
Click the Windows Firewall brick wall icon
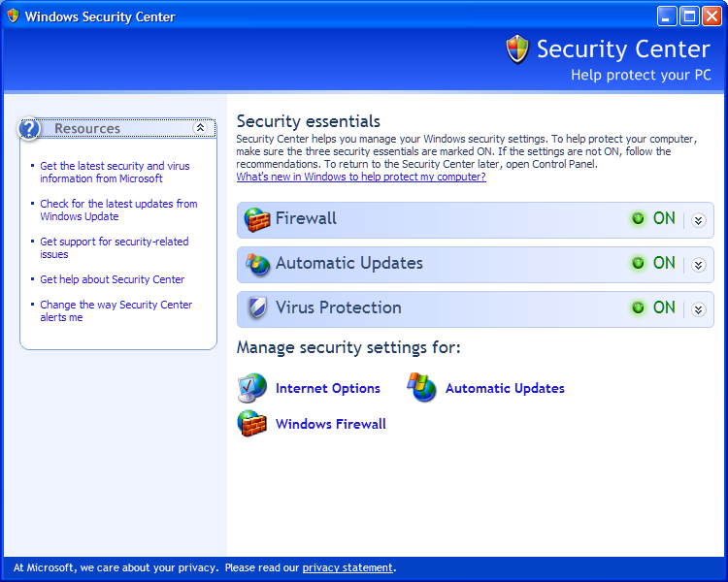coord(252,423)
